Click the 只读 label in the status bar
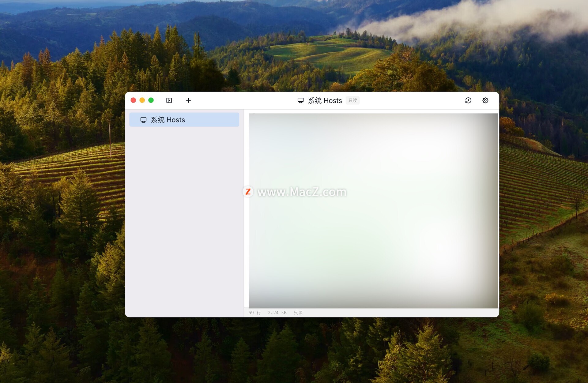 click(x=298, y=313)
